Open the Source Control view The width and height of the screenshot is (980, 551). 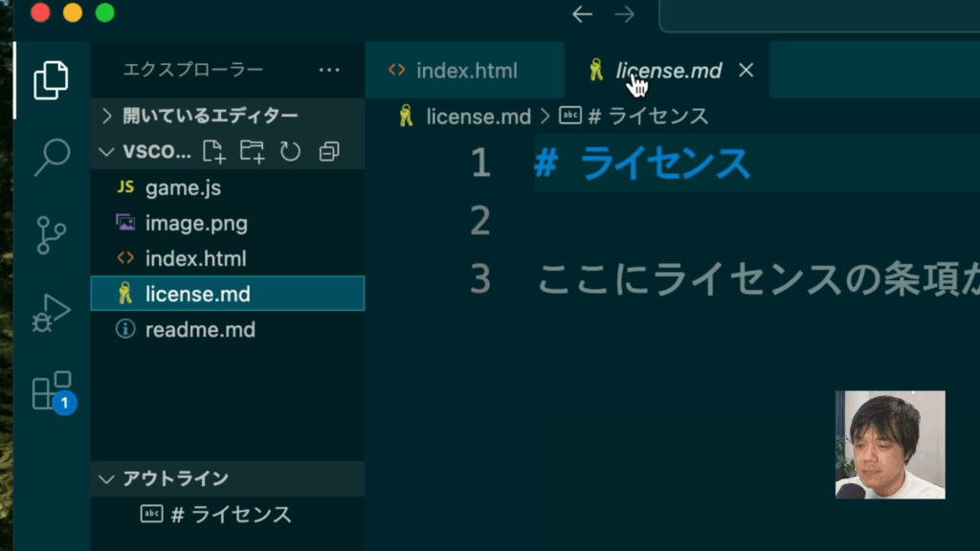51,234
